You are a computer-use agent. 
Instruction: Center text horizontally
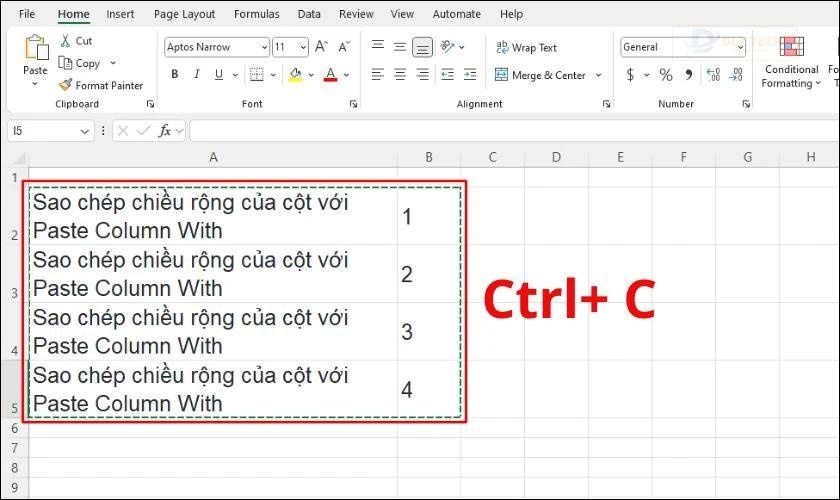coord(400,74)
